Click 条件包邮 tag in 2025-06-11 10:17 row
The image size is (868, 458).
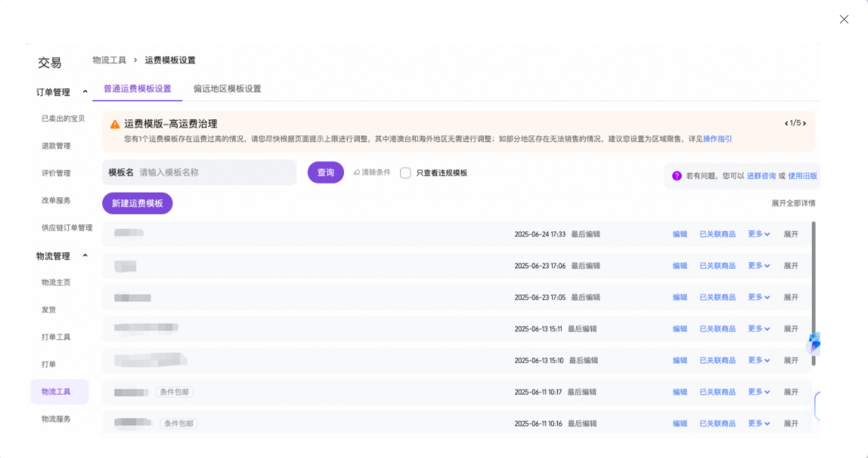tap(175, 392)
